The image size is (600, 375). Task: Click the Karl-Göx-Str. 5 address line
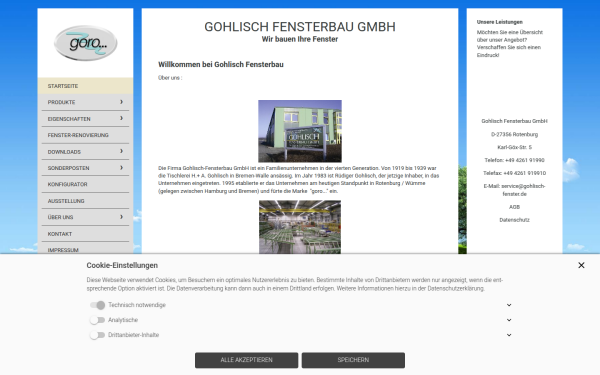(x=514, y=147)
